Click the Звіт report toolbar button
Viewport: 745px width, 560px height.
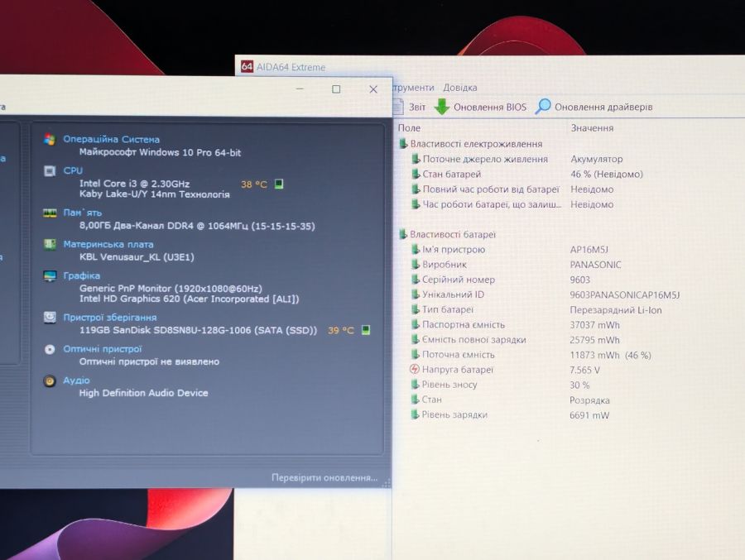click(409, 107)
